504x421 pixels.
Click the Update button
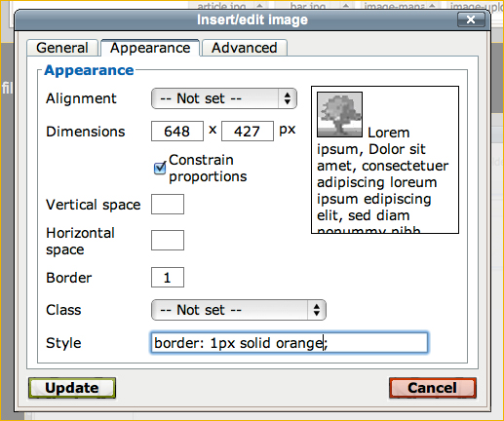[72, 388]
